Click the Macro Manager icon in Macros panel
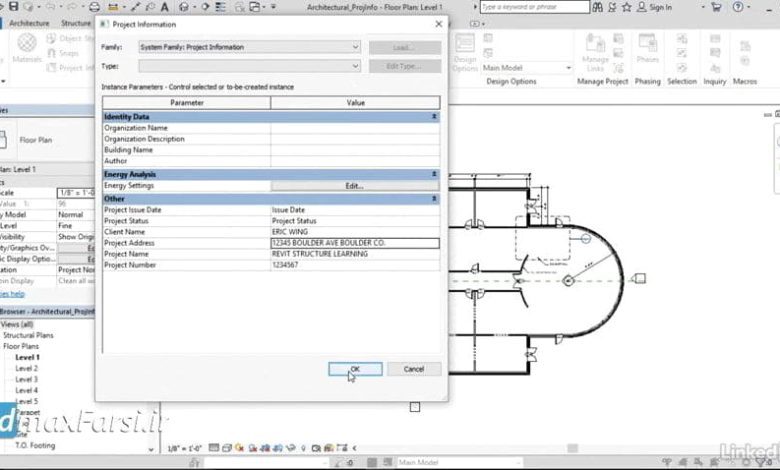The height and width of the screenshot is (470, 780). (745, 46)
